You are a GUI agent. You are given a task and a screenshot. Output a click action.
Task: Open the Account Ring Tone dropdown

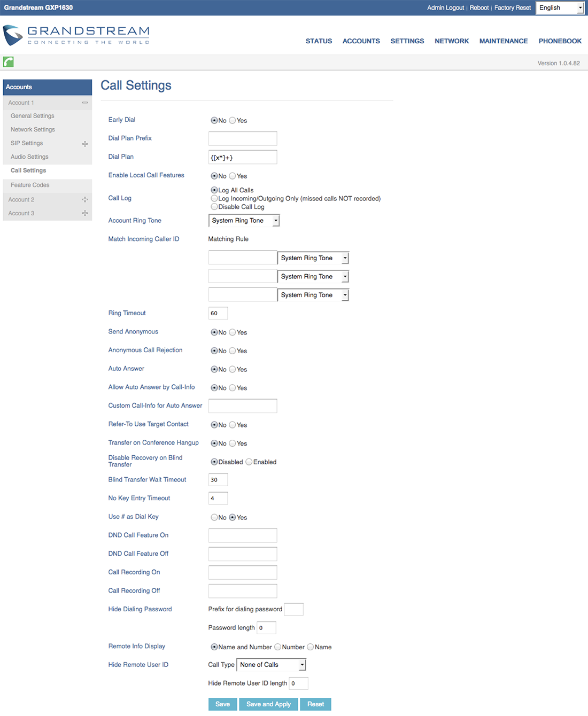244,221
